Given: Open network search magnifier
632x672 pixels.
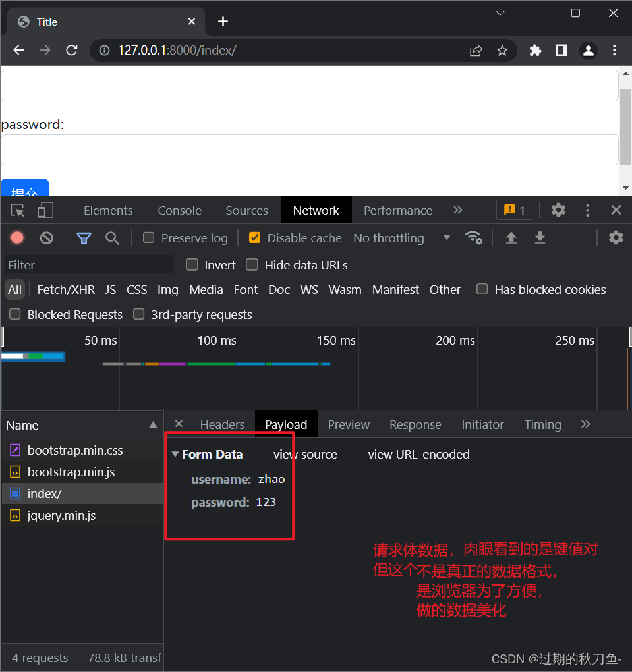Looking at the screenshot, I should pos(112,238).
